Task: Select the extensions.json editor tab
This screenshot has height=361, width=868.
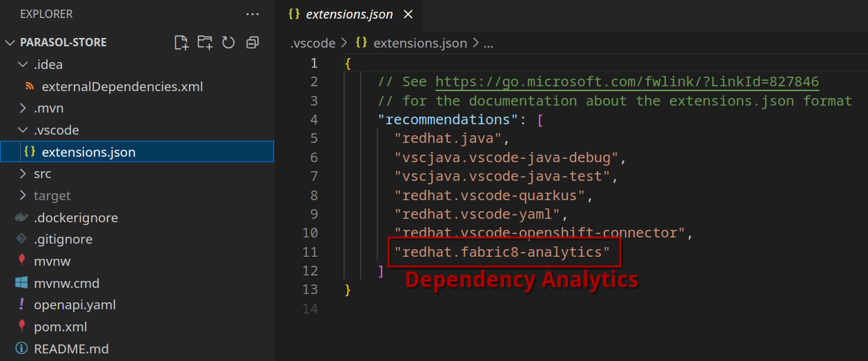Action: [x=348, y=14]
